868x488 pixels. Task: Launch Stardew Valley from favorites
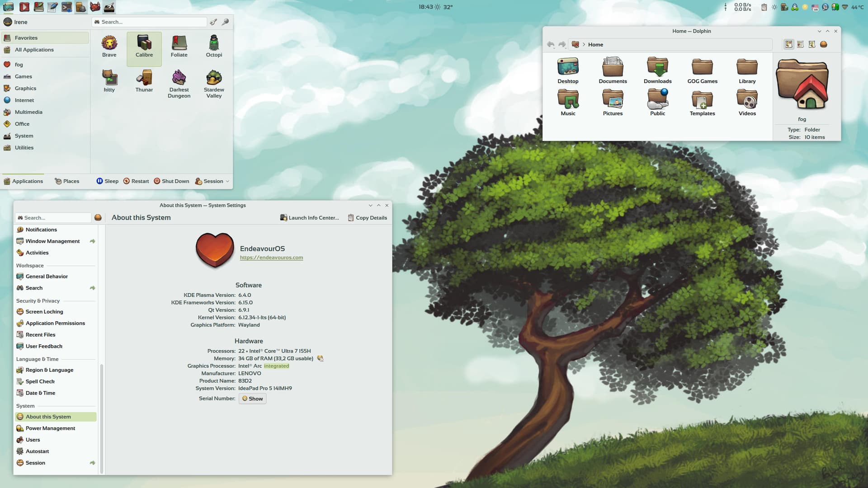(x=214, y=84)
